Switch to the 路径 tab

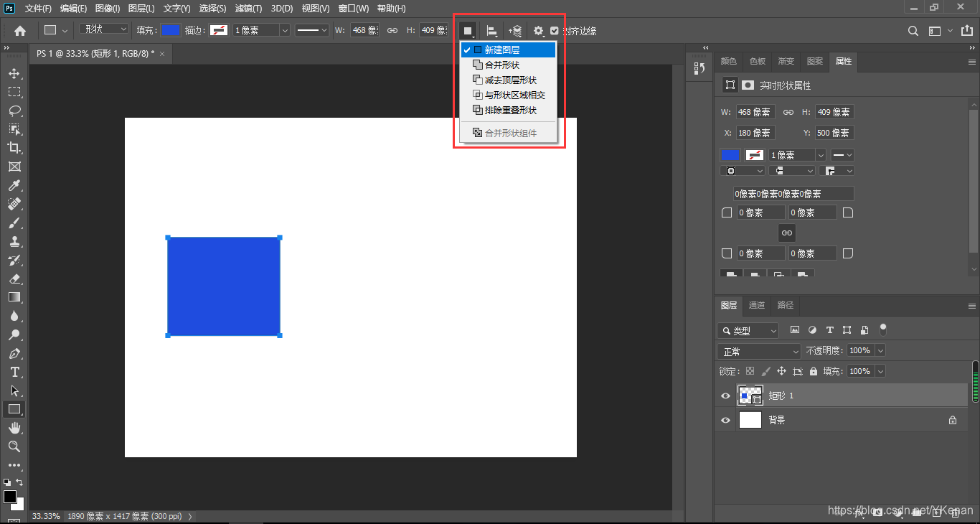point(786,305)
